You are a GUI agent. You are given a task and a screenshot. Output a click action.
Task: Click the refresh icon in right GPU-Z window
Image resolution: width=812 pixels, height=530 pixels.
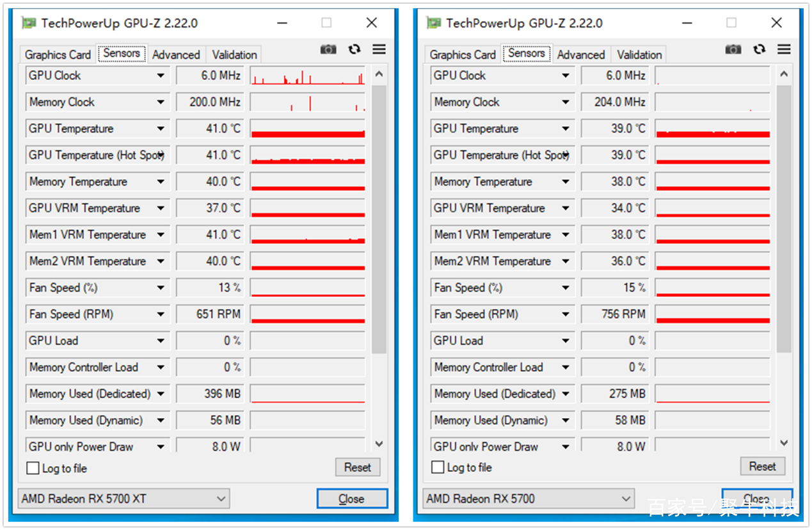pyautogui.click(x=759, y=49)
